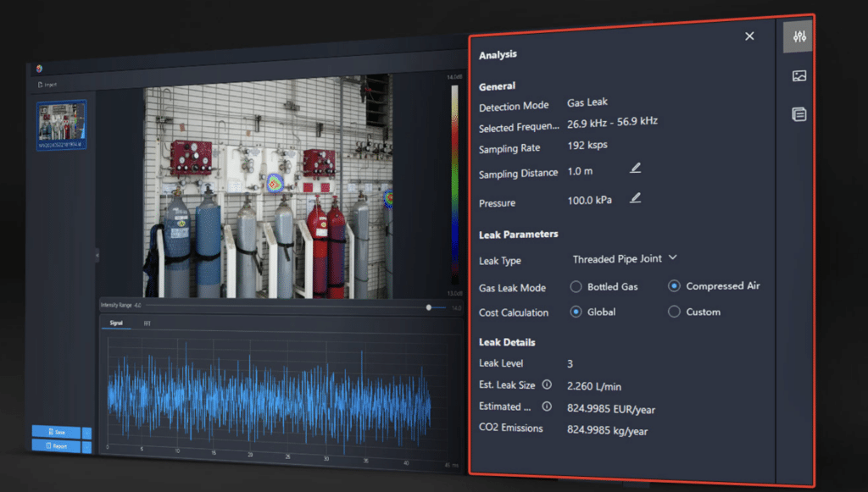Show info for Est. Leak Size
Viewport: 868px width, 492px height.
pos(547,384)
